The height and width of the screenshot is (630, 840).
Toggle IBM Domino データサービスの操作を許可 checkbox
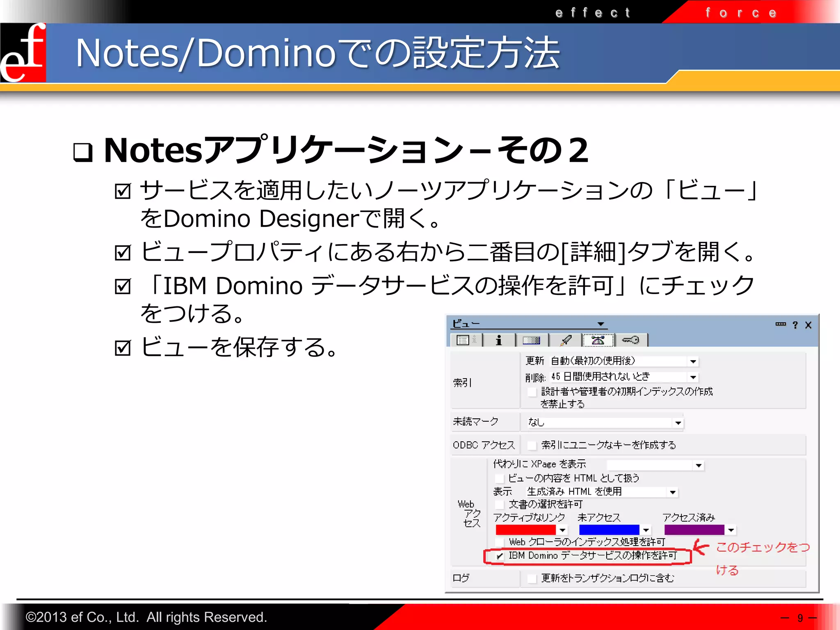(499, 556)
